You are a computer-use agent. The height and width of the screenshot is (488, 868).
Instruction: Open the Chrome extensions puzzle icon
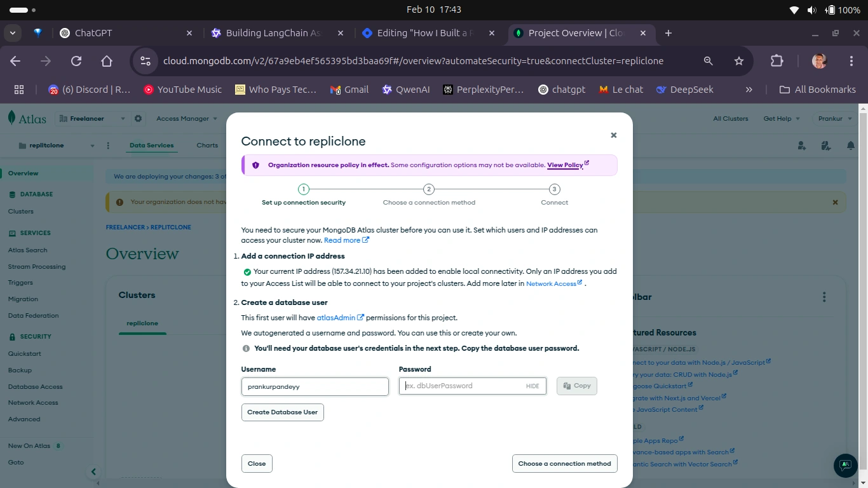[x=776, y=61]
